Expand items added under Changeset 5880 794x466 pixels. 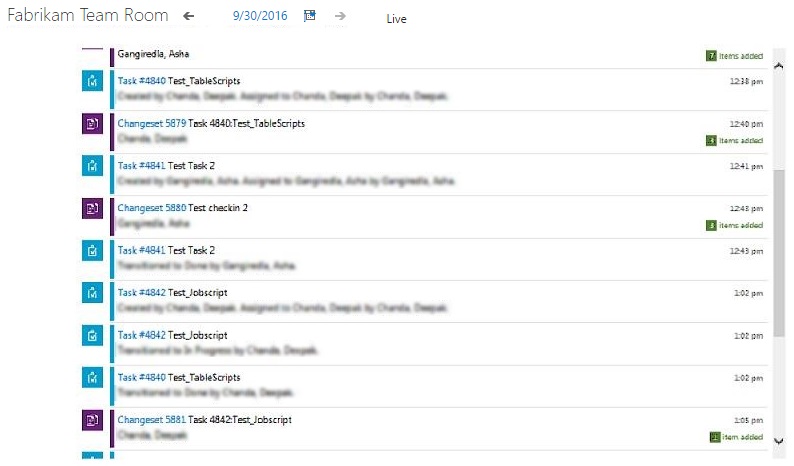735,226
